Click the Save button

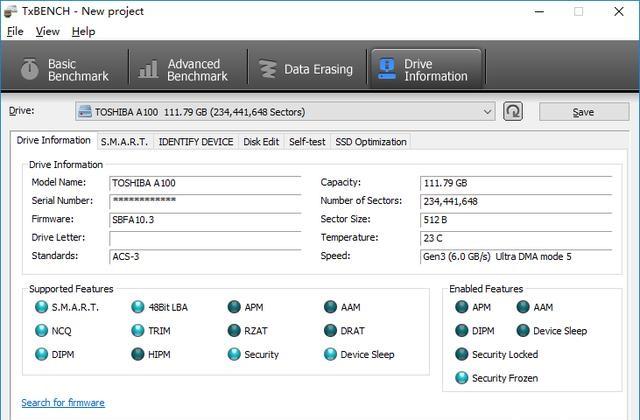pos(584,112)
